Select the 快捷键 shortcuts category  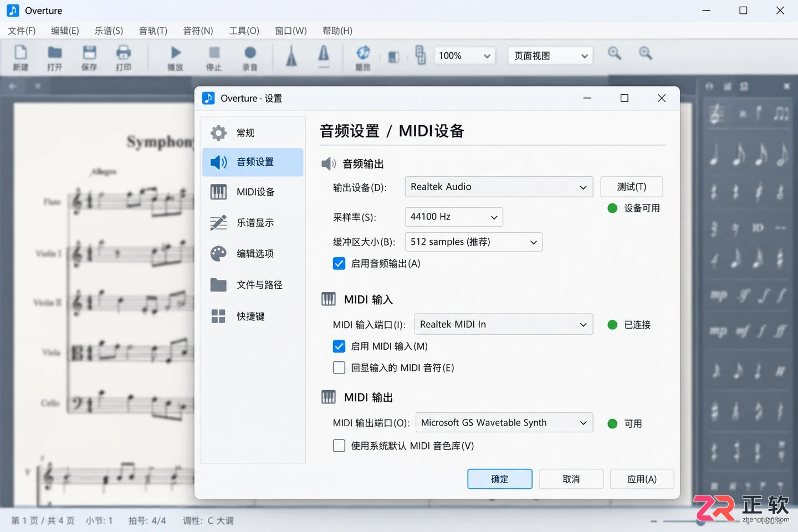pos(253,316)
